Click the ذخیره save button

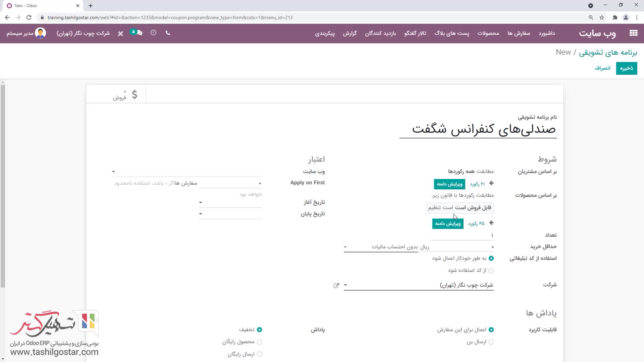626,68
